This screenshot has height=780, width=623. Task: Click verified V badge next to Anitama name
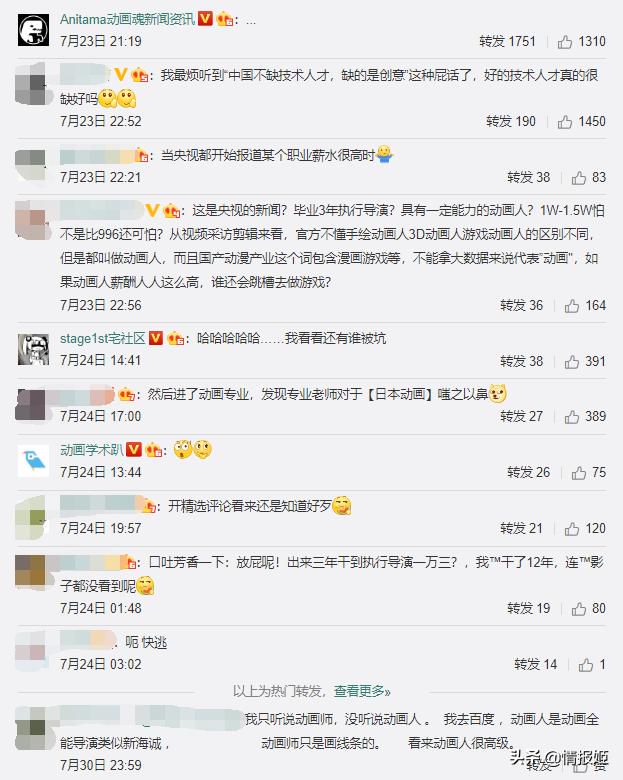coord(205,19)
